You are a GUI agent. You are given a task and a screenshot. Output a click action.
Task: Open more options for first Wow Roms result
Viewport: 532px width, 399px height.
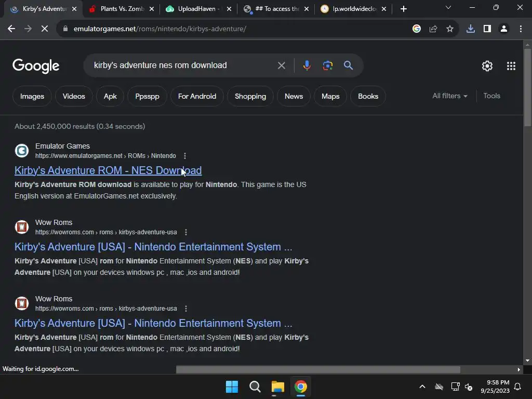[x=186, y=232]
